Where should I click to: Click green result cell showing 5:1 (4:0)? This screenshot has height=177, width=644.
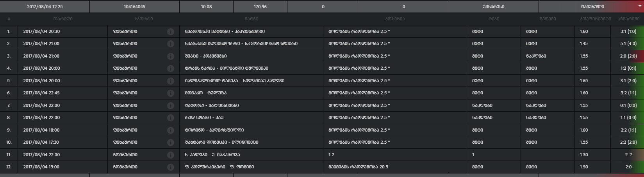pos(628,43)
